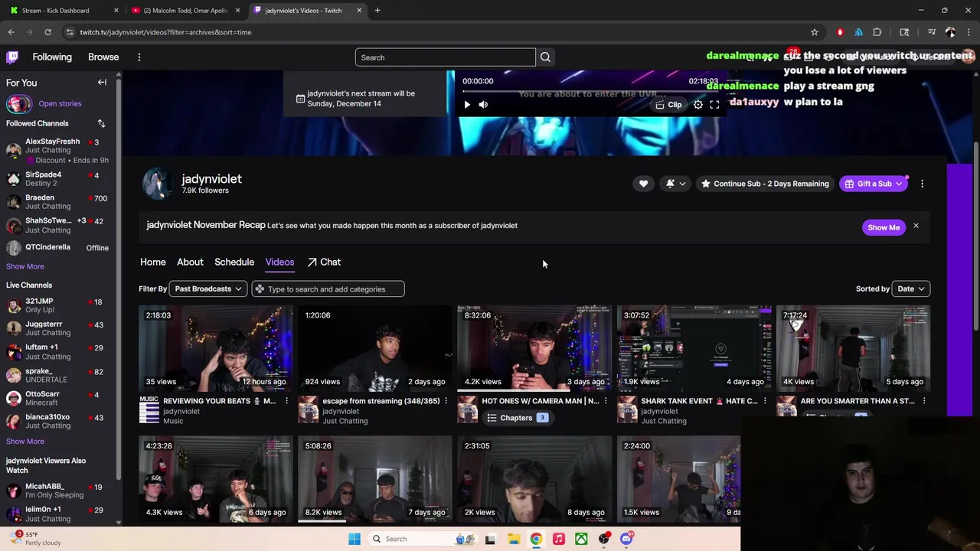The width and height of the screenshot is (980, 551).
Task: Open the Gift a Sub dropdown
Action: [874, 184]
